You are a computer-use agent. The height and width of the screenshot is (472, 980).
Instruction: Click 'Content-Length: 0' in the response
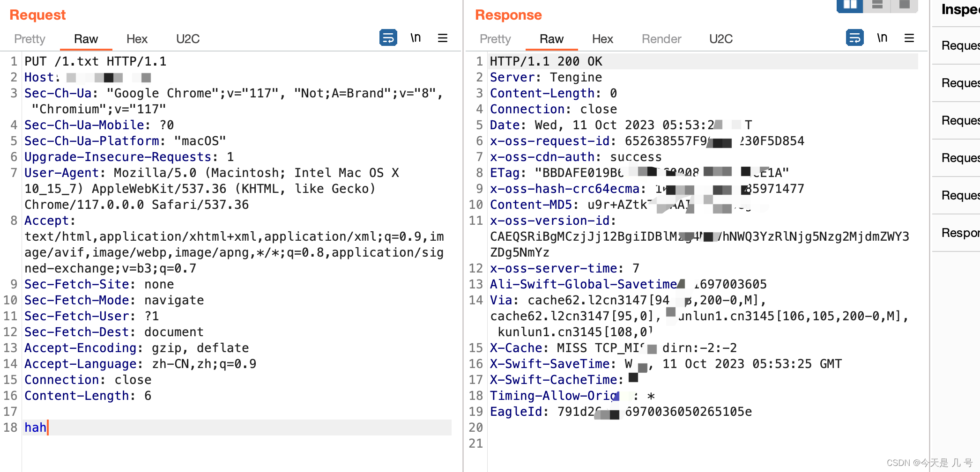pos(554,93)
